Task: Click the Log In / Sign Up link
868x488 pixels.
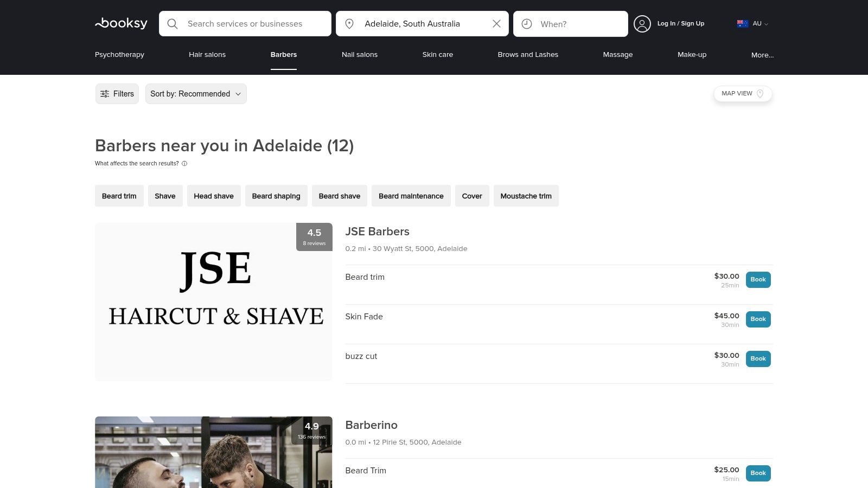Action: point(681,24)
